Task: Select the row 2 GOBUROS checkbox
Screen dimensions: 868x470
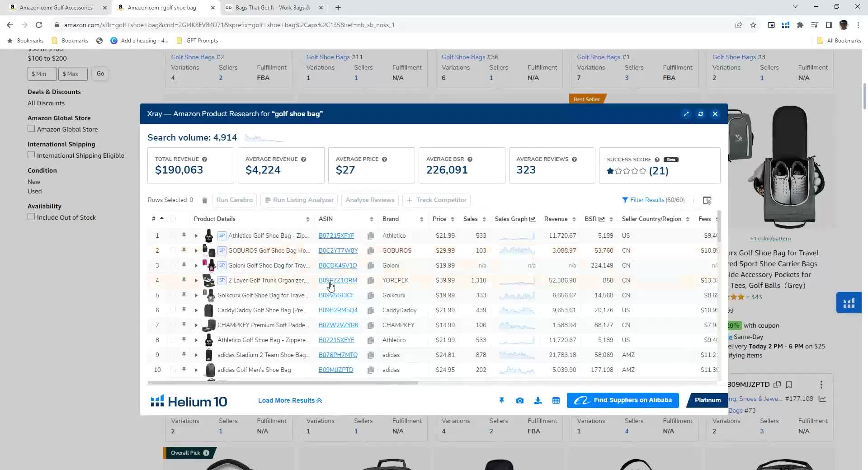Action: coord(173,250)
